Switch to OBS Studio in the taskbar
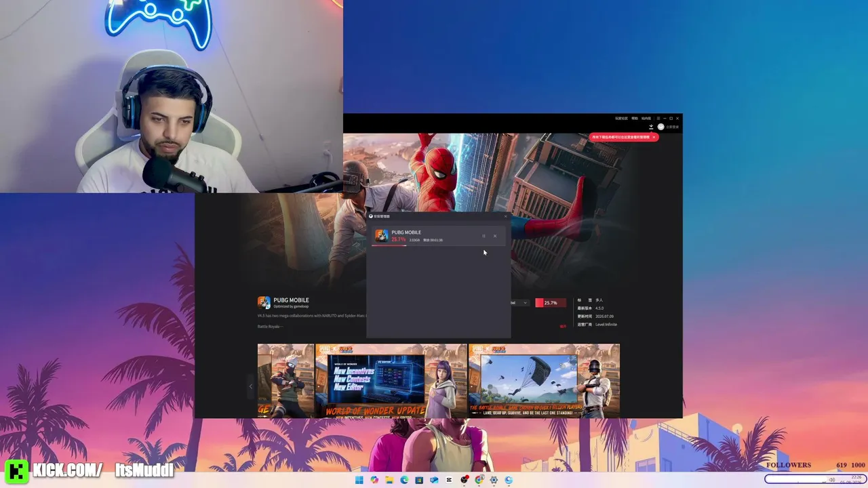 465,480
